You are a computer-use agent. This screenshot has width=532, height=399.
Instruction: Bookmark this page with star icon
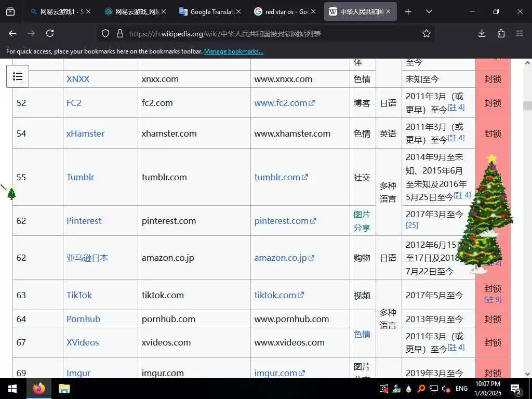[x=427, y=33]
